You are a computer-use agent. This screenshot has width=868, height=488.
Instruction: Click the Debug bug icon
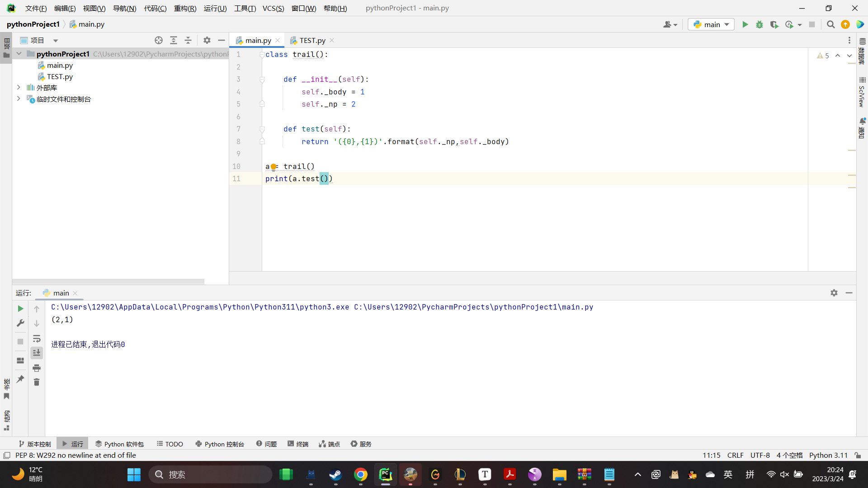pos(759,24)
